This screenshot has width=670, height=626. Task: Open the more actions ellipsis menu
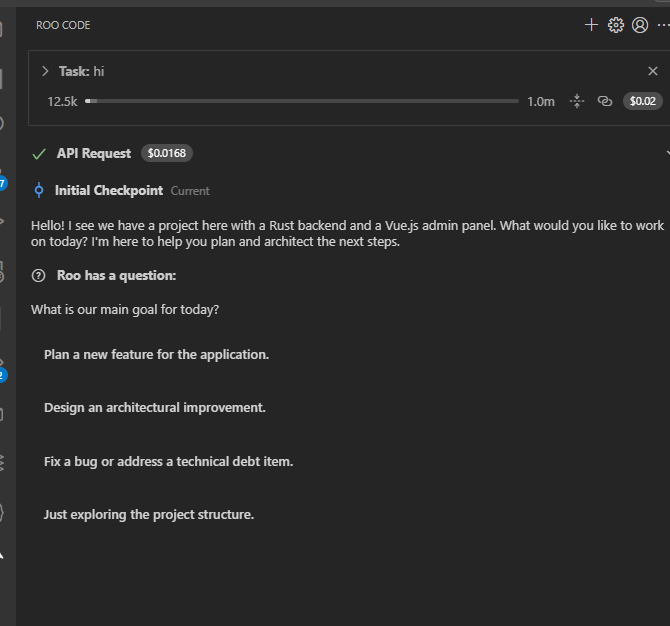663,25
